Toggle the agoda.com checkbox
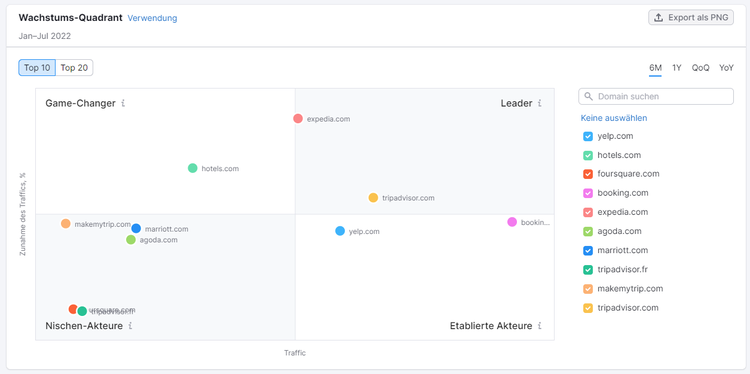The image size is (750, 374). (x=588, y=231)
